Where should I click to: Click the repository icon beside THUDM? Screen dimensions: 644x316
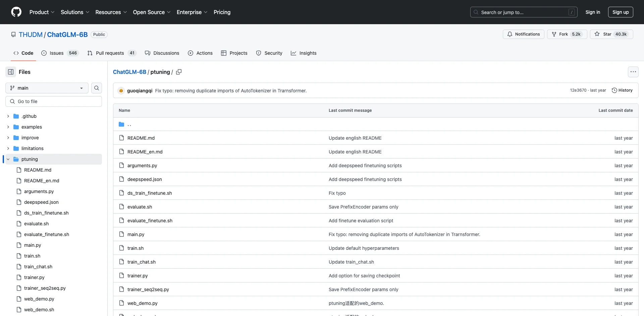(x=13, y=35)
